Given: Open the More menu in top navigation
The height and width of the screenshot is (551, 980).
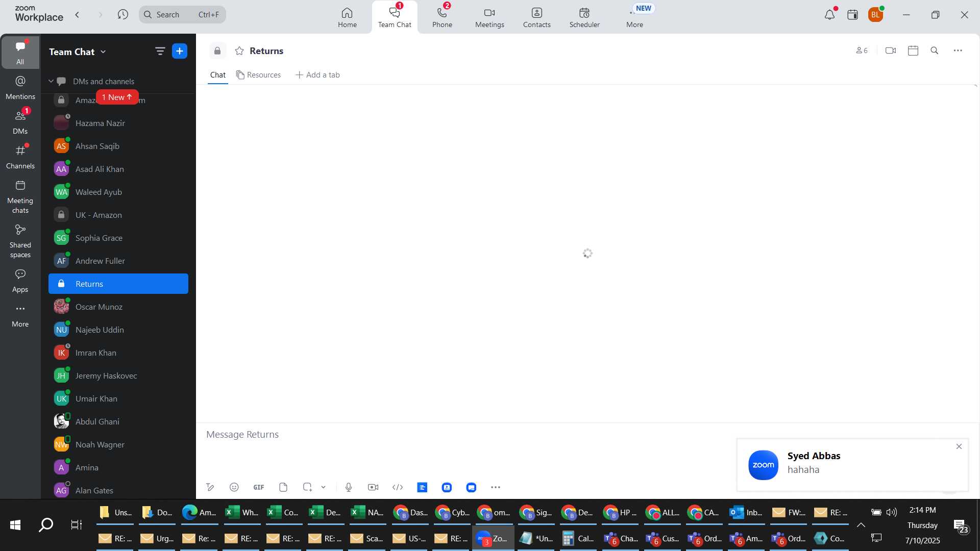Looking at the screenshot, I should coord(634,17).
